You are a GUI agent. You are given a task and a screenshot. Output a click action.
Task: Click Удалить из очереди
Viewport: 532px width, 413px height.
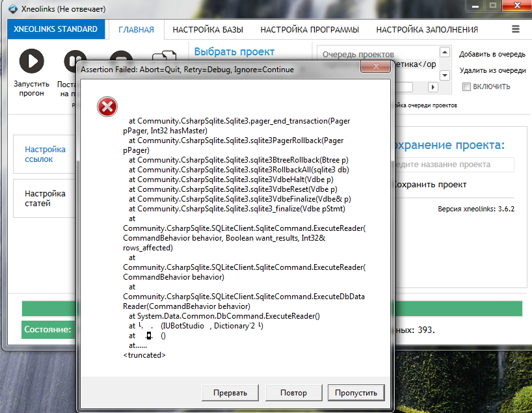click(x=492, y=71)
